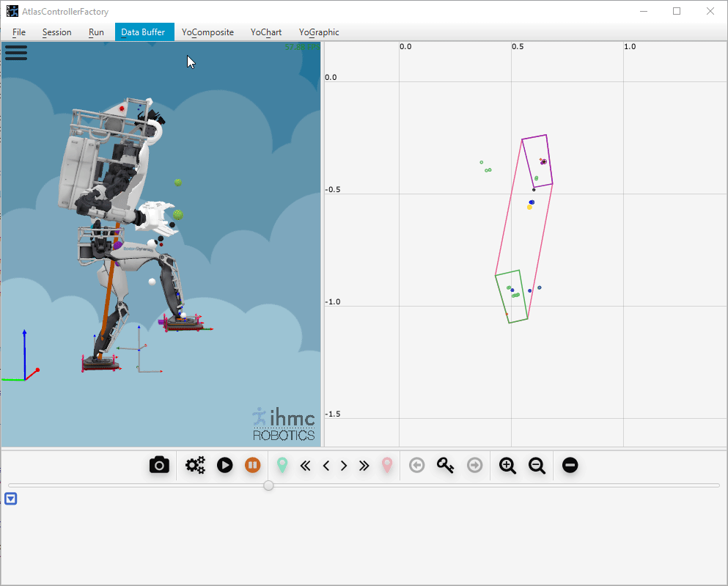728x586 pixels.
Task: Open the hamburger menu in 3D view
Action: coord(16,53)
